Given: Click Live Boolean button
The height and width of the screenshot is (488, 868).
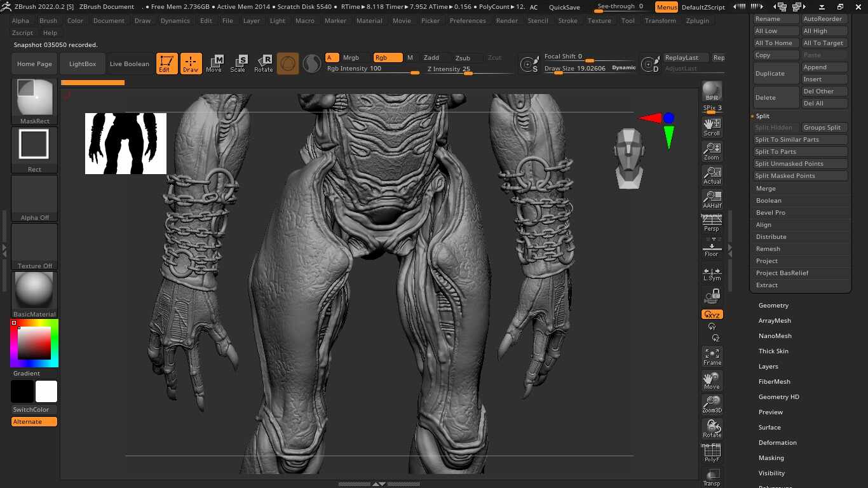Looking at the screenshot, I should tap(130, 64).
